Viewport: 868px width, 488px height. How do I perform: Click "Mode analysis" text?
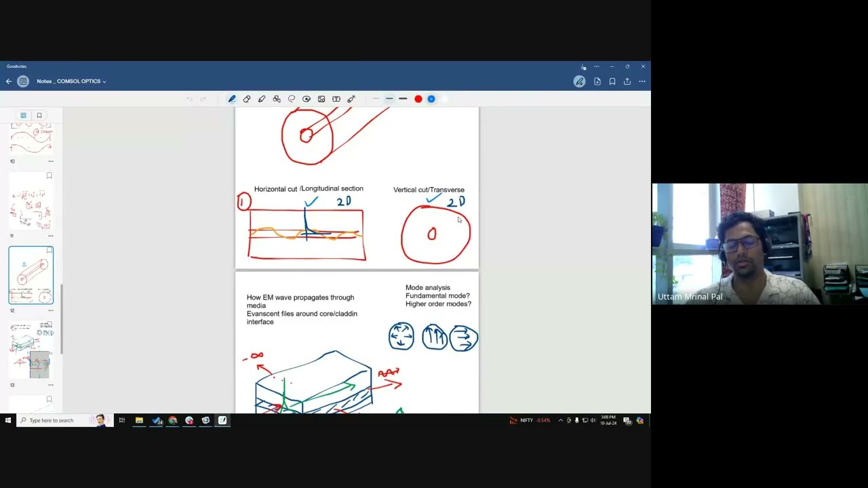tap(428, 287)
